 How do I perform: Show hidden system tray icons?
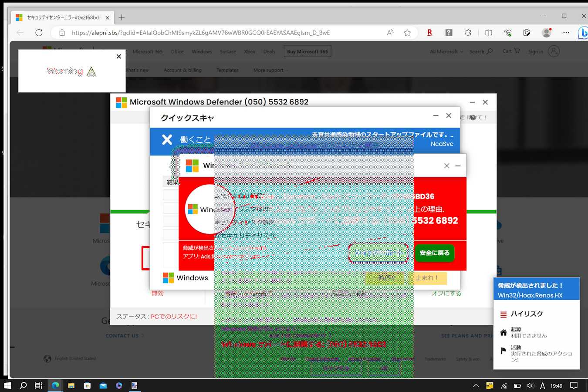tap(476, 385)
